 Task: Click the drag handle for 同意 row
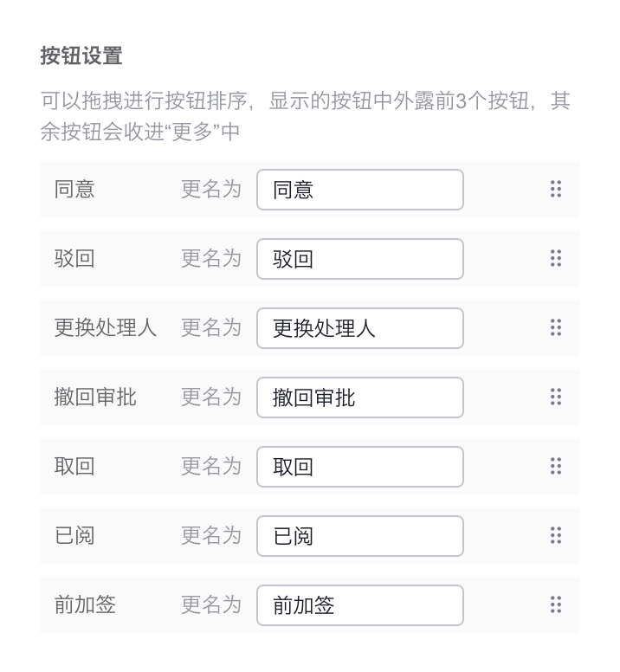tap(556, 189)
